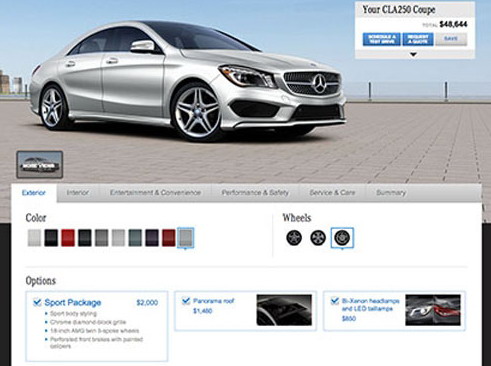Click Schedule a Test Drive button
491x366 pixels.
point(382,39)
